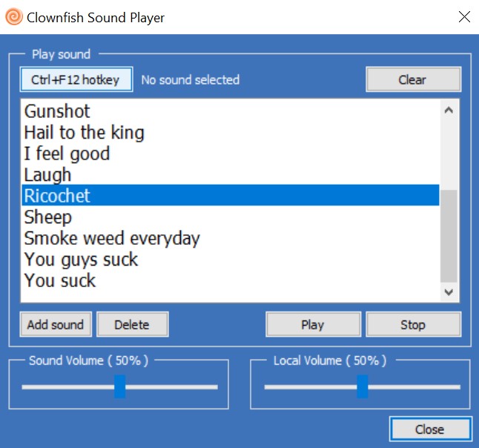Close the Clownfish Sound Player window via X

coord(464,17)
